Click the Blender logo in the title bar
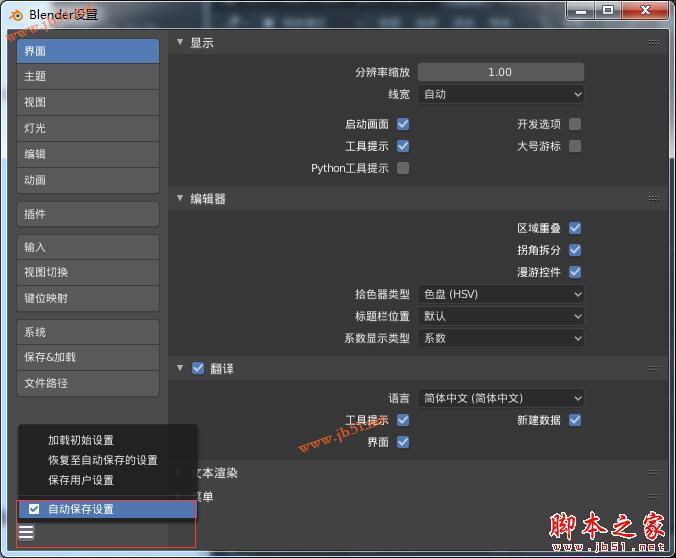This screenshot has width=676, height=558. 16,15
